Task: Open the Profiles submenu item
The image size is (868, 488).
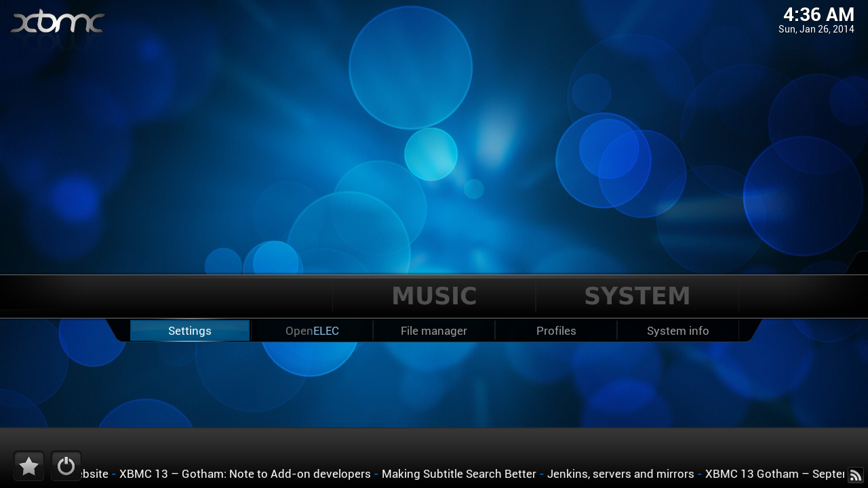Action: (556, 331)
